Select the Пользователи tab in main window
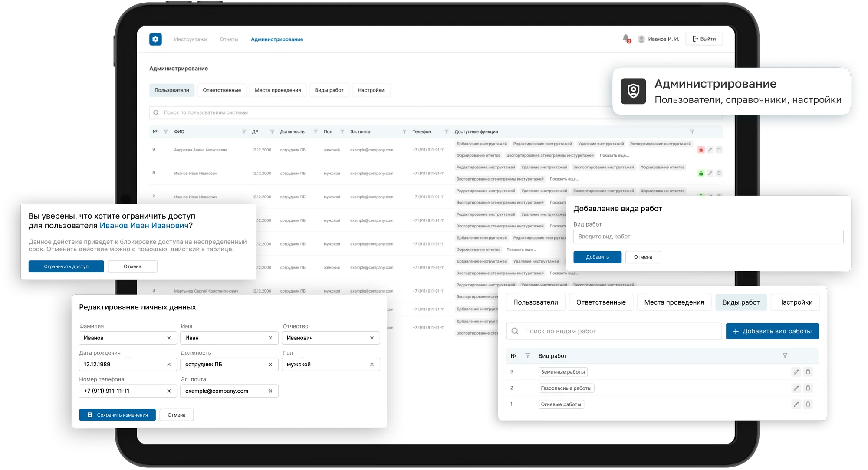Screen dimensions: 868x470 pyautogui.click(x=172, y=90)
